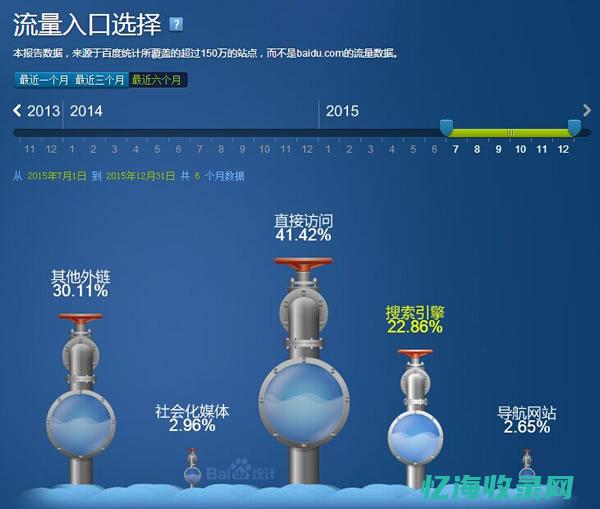This screenshot has width=600, height=509.
Task: Click the green selected range bar
Action: click(510, 133)
